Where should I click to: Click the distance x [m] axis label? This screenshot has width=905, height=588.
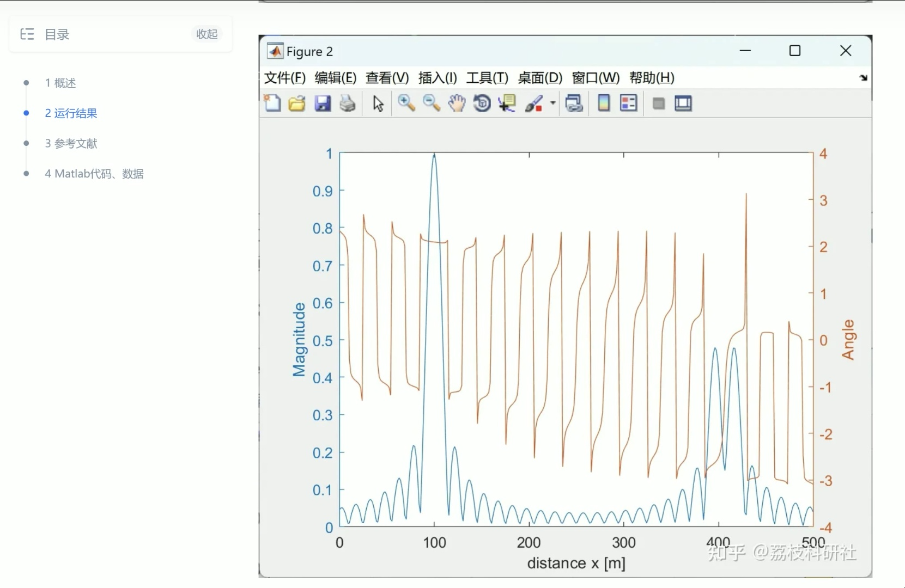[576, 562]
